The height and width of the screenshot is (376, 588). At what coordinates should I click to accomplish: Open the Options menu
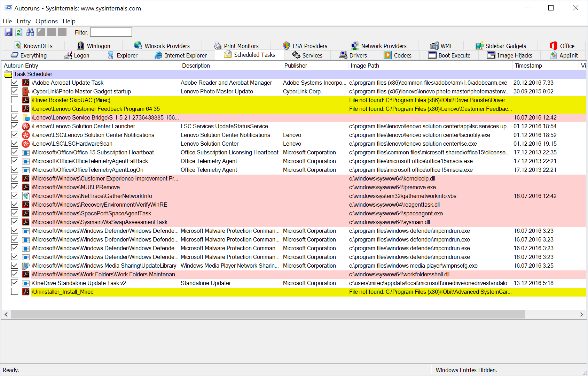pos(46,21)
